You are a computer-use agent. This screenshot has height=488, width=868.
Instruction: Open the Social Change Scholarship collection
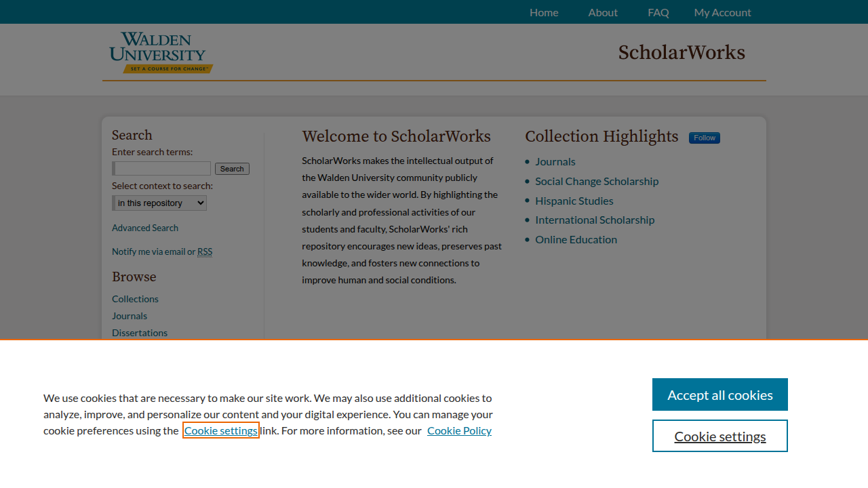(597, 181)
